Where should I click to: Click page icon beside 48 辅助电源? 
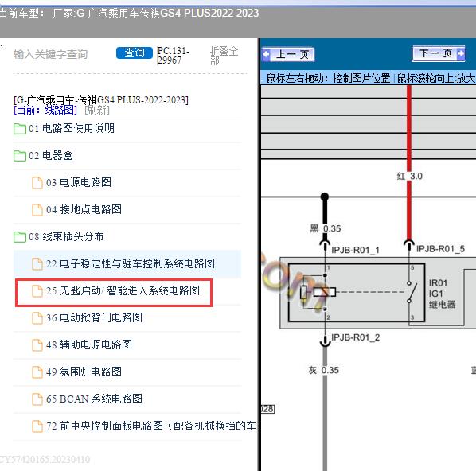(37, 345)
